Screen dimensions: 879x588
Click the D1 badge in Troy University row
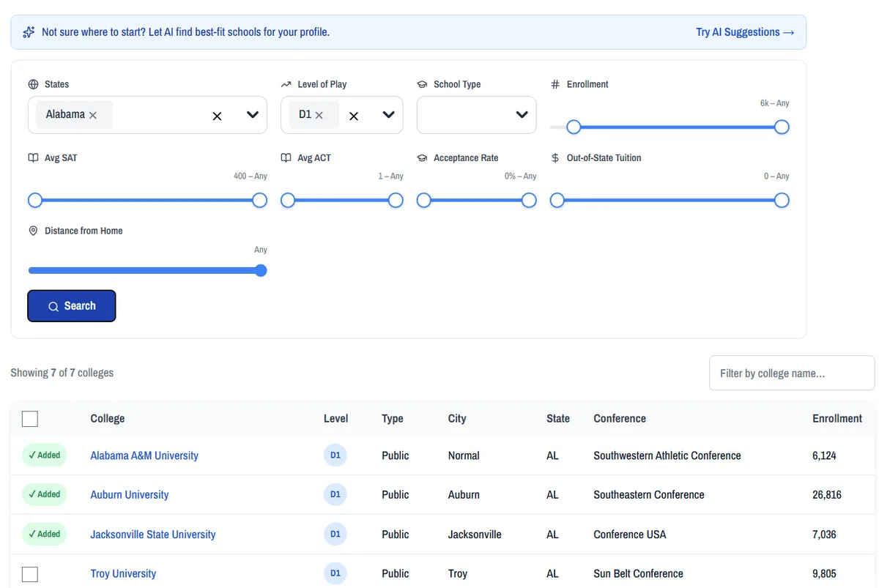pos(335,573)
